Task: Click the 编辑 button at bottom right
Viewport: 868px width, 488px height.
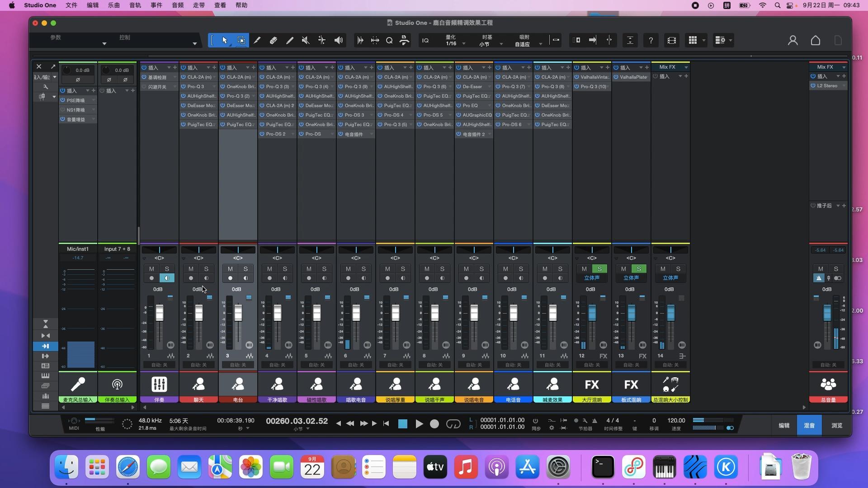Action: click(784, 426)
